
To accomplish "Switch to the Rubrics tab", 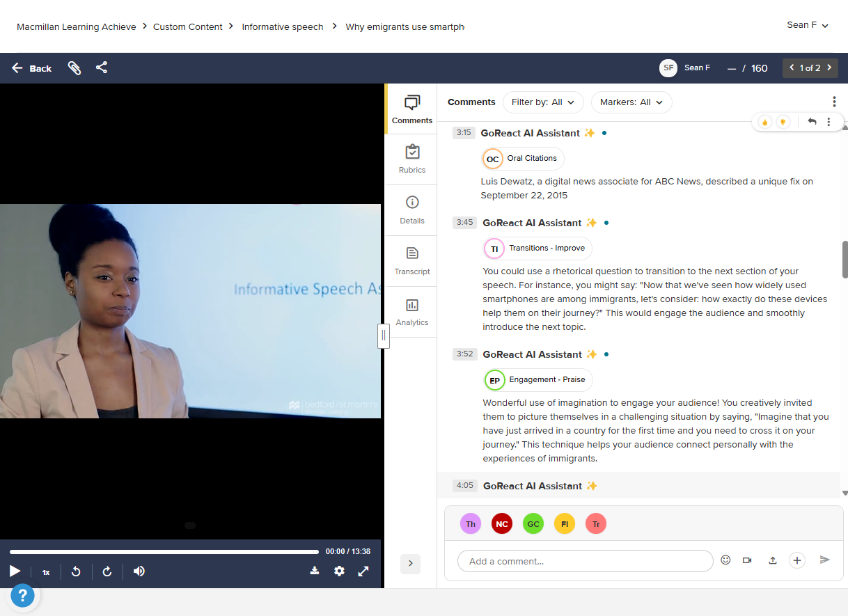I will coord(412,159).
